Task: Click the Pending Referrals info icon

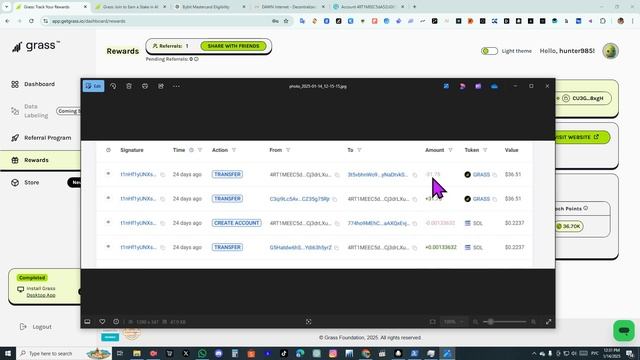Action: 196,59
